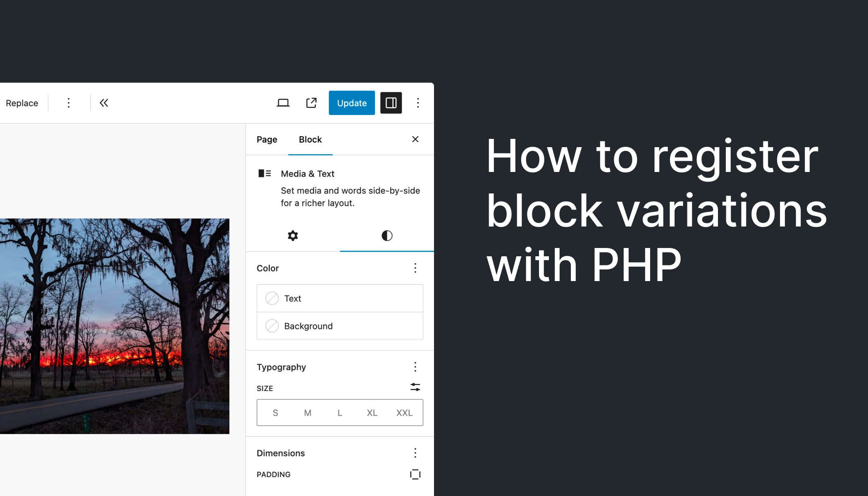Open Dimensions options menu
This screenshot has width=868, height=496.
415,453
